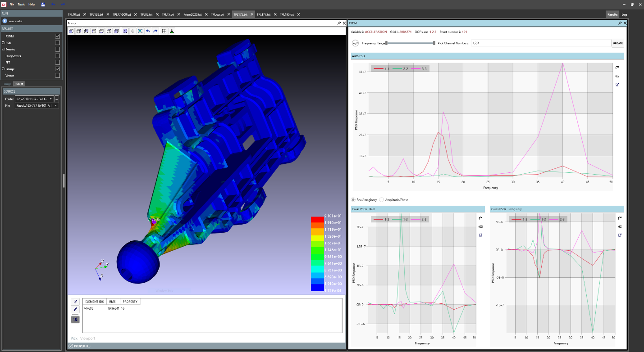The width and height of the screenshot is (644, 352).
Task: Click the right handle of Frequency Range slider
Action: pyautogui.click(x=434, y=43)
